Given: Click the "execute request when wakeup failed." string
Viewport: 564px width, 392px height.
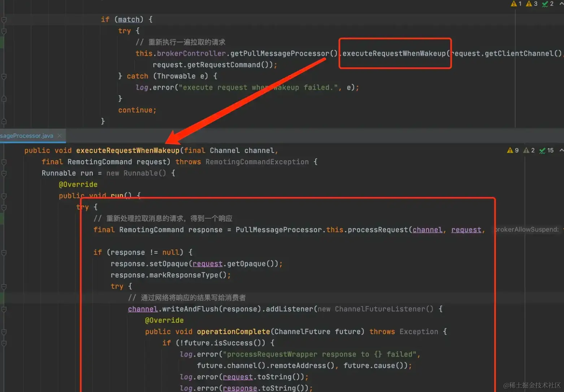Looking at the screenshot, I should click(x=258, y=87).
